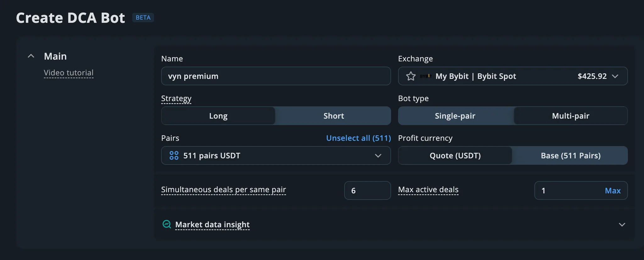Select the Short strategy
Viewport: 644px width, 260px height.
click(333, 116)
